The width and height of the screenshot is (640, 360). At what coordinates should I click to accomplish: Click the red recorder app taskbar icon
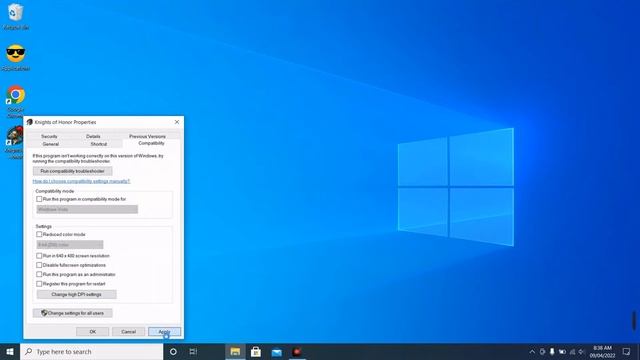(297, 352)
